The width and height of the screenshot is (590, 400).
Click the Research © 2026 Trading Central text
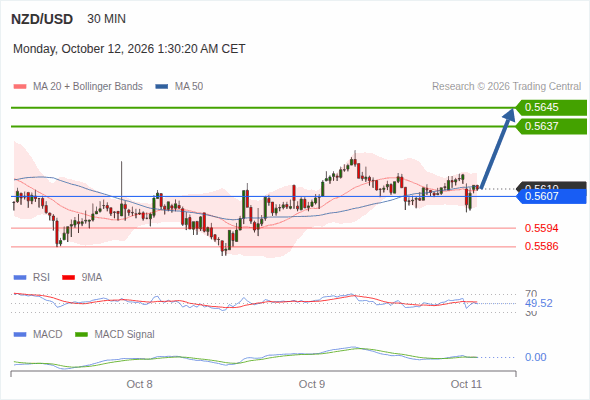click(x=506, y=87)
